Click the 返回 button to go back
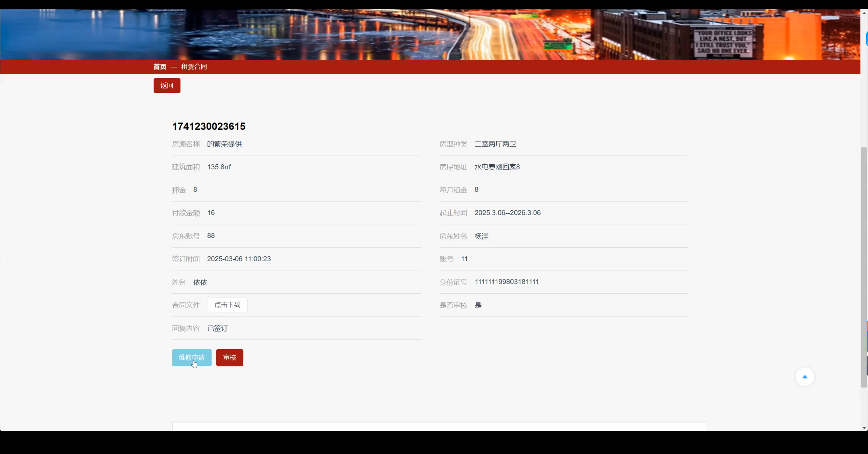 (x=166, y=85)
